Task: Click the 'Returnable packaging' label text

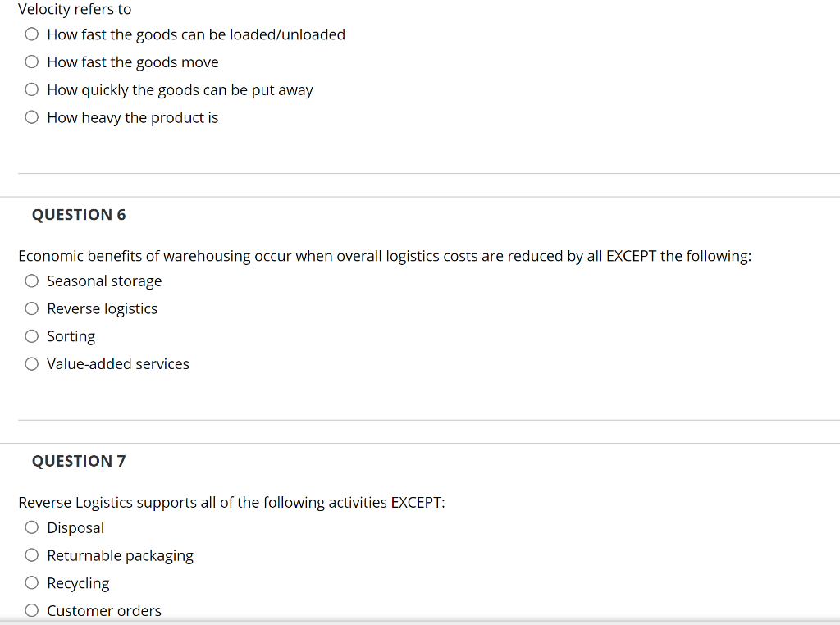Action: (x=121, y=555)
